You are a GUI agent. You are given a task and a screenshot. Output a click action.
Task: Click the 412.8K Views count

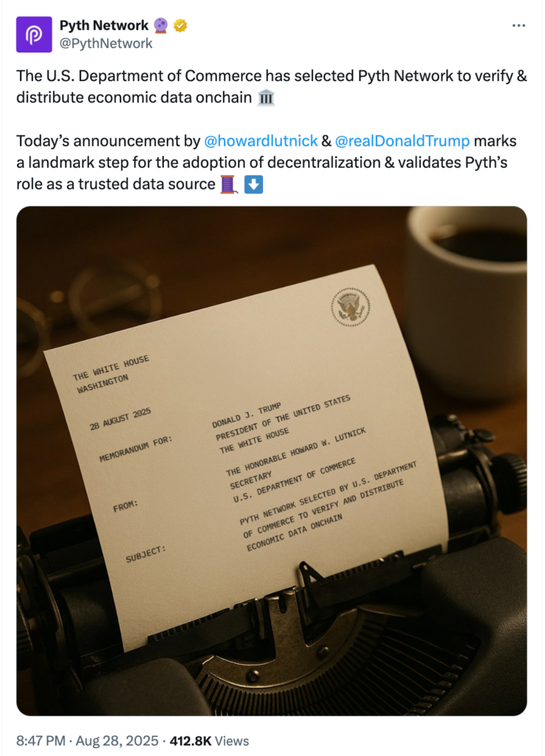point(209,740)
